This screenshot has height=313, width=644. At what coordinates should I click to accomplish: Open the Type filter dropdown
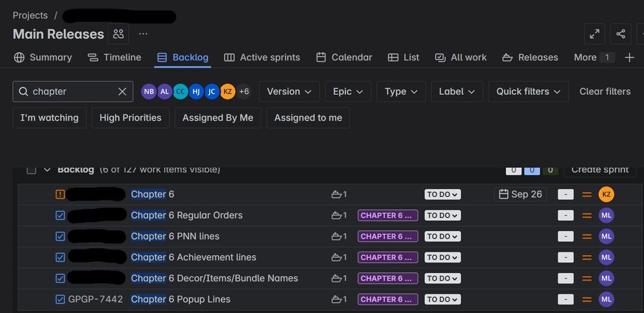coord(401,91)
